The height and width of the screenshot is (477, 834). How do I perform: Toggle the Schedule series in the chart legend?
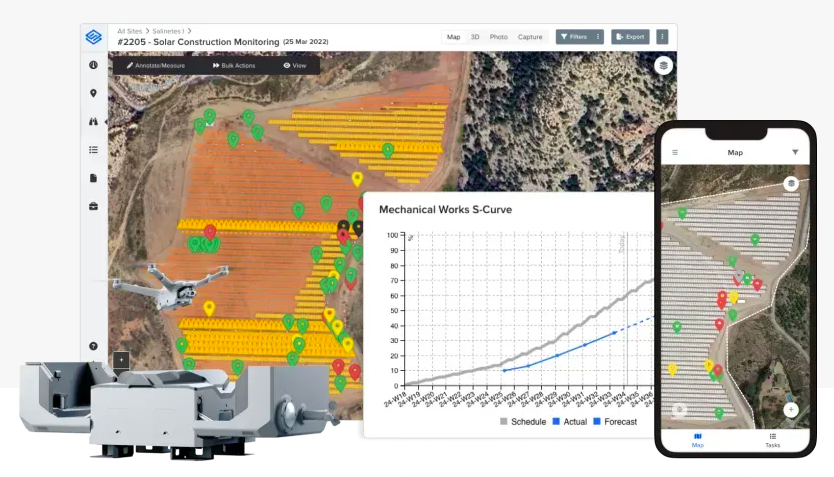[x=523, y=422]
